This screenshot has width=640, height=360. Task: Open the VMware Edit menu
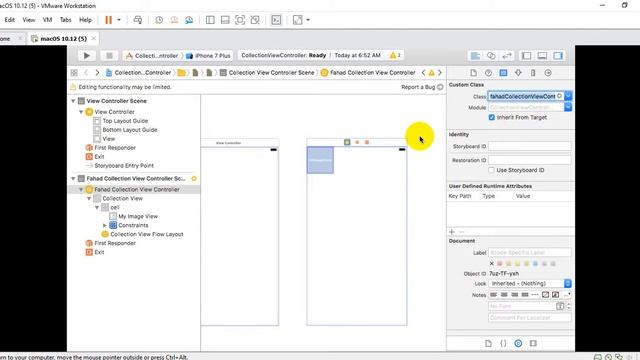click(9, 20)
